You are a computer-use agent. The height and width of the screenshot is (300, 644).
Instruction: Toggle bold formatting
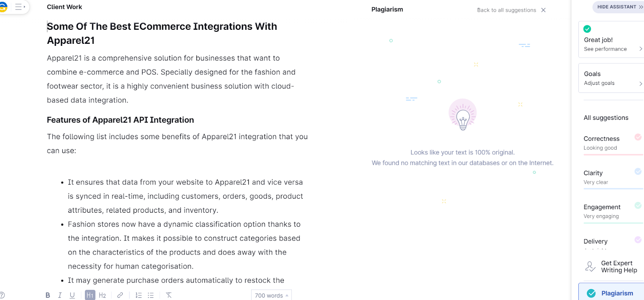coord(48,295)
